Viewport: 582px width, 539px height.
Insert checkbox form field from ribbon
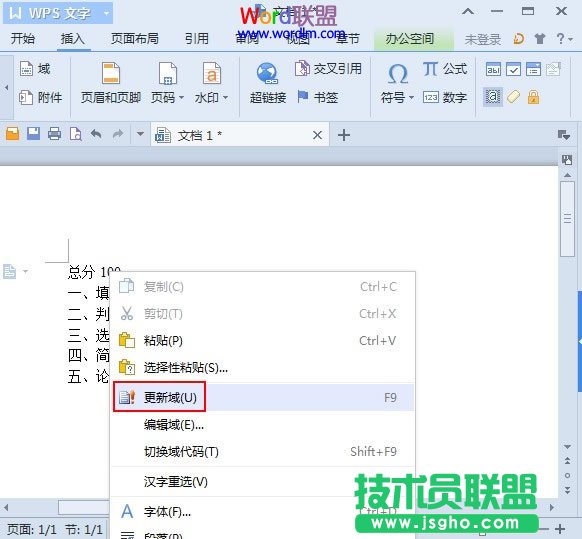[x=513, y=69]
